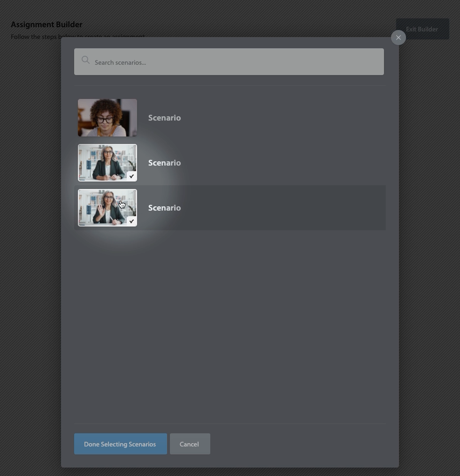Click the glasses of the curly-haired woman

[x=105, y=119]
